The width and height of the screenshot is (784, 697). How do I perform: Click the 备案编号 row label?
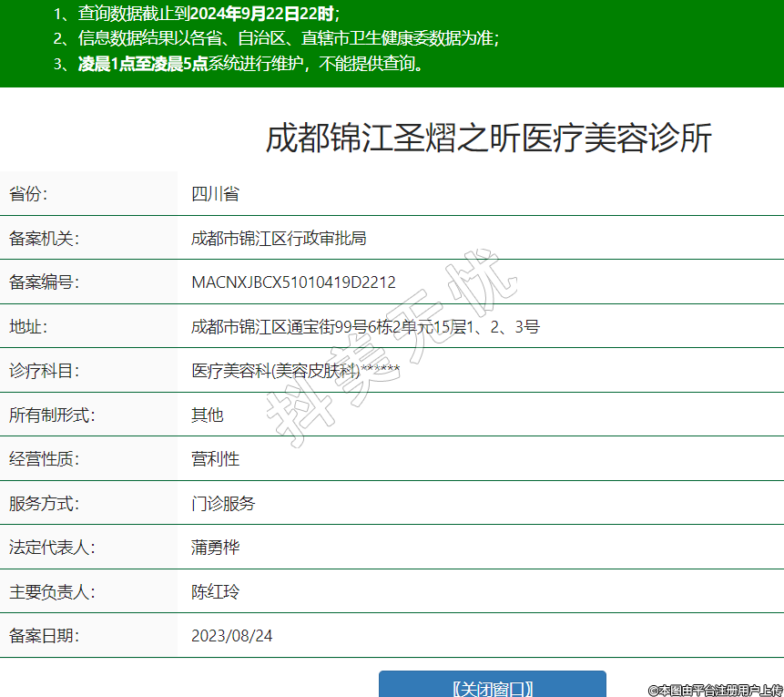(x=45, y=282)
